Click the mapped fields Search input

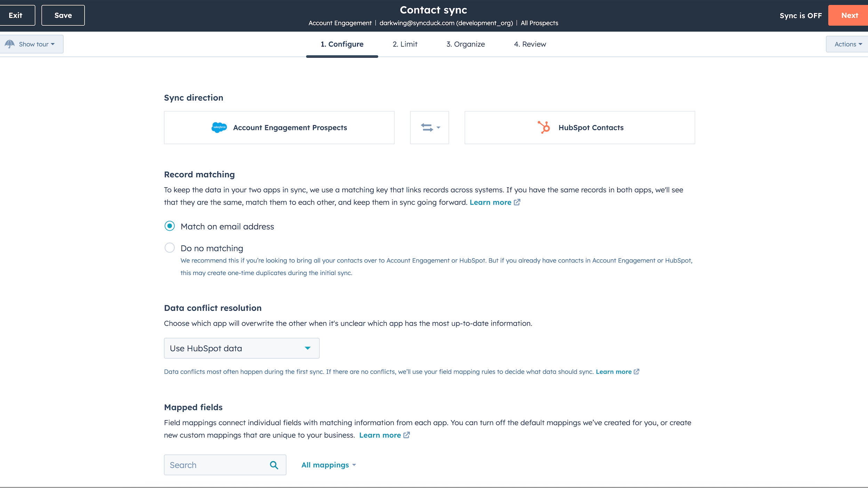click(216, 465)
